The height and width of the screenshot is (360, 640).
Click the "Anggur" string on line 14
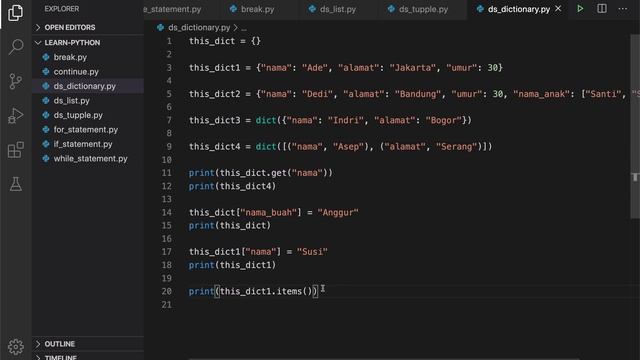[x=338, y=212]
